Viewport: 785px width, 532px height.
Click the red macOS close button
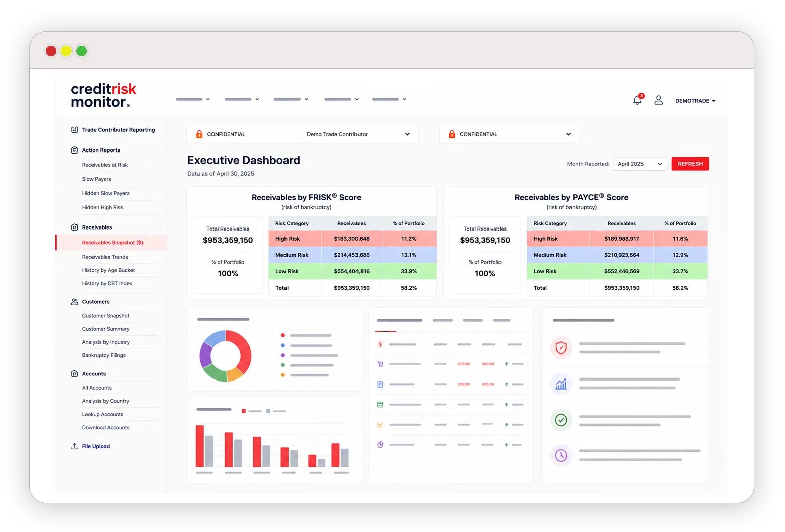[51, 51]
